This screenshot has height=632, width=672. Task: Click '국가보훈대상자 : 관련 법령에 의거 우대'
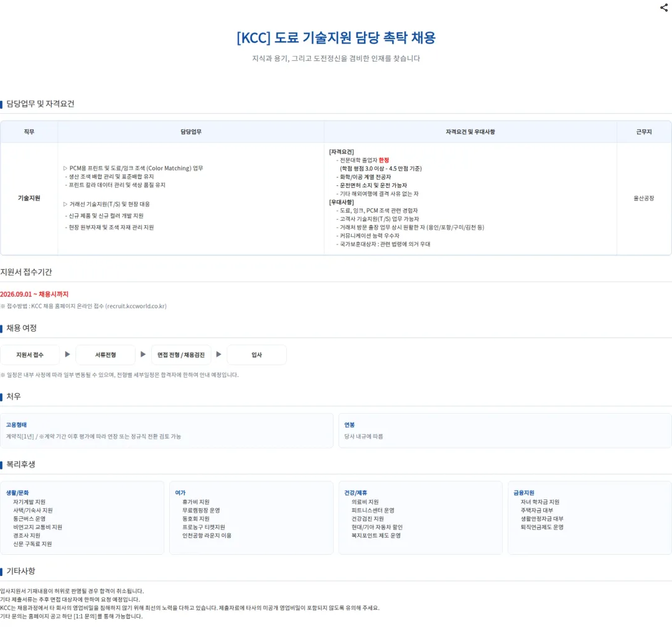pos(383,244)
